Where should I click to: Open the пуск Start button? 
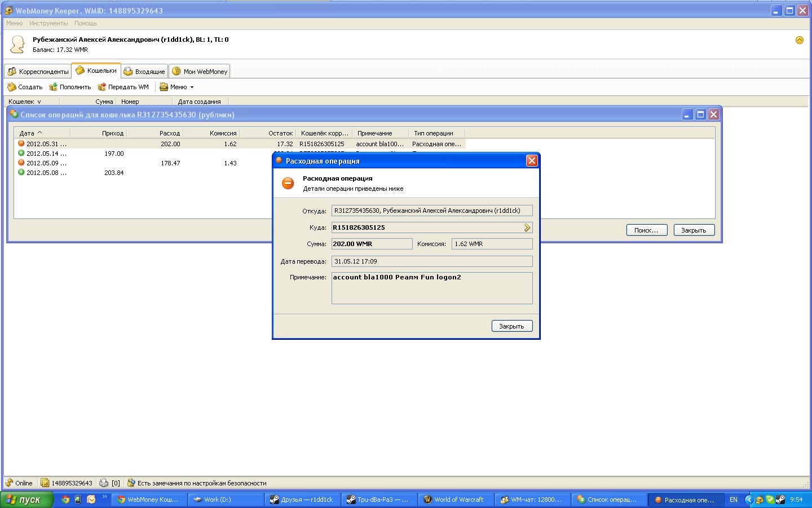pos(27,500)
